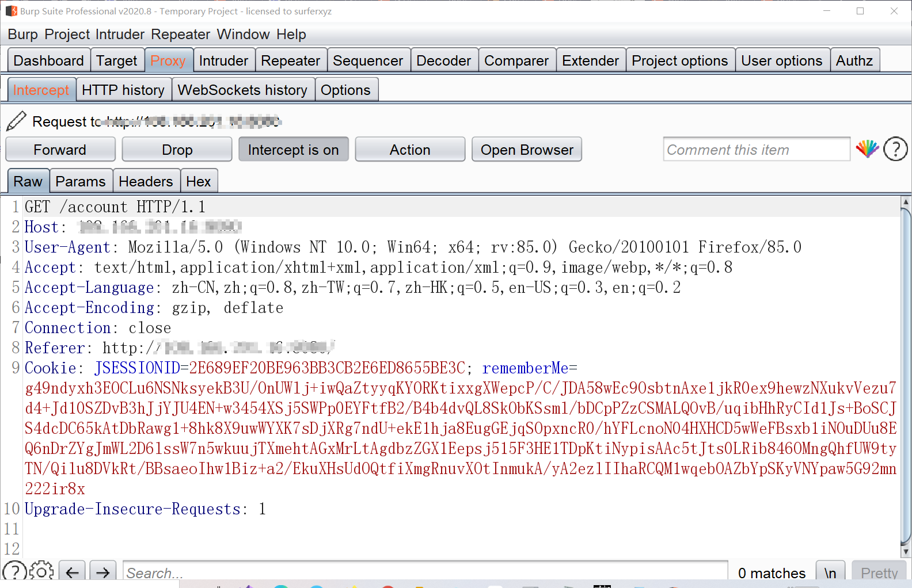Screen dimensions: 912x588
Task: Open the Decoder tab
Action: click(x=444, y=60)
